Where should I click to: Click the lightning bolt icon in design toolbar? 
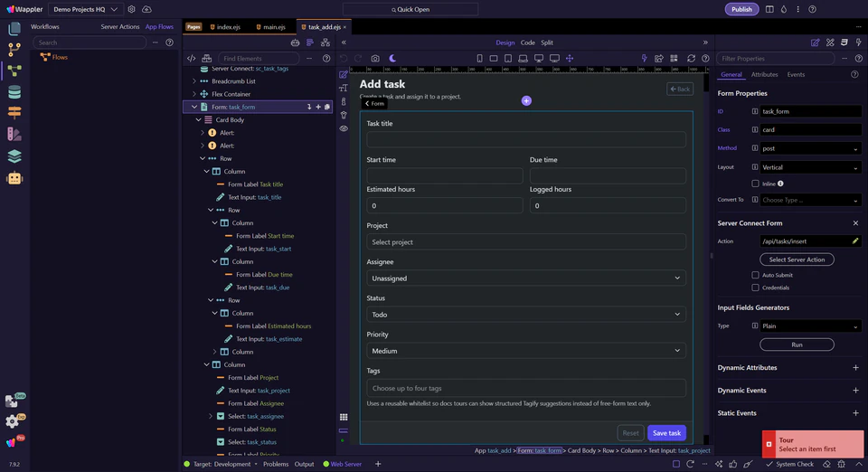tap(644, 58)
